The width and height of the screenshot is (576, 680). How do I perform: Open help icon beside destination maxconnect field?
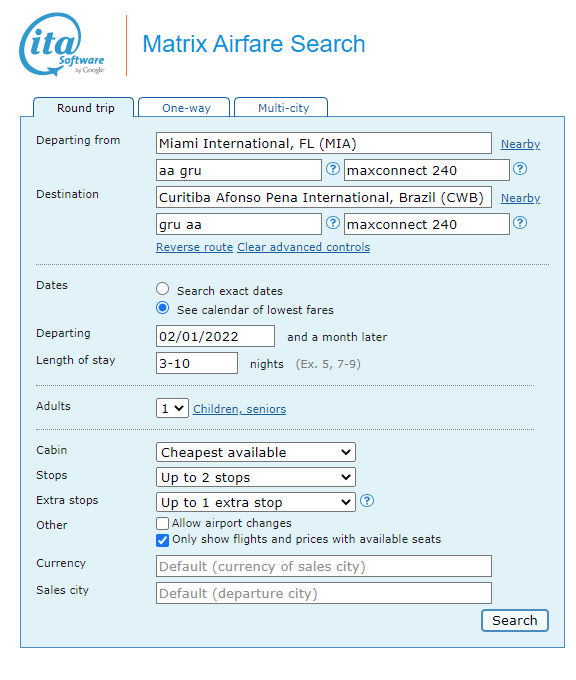(520, 223)
